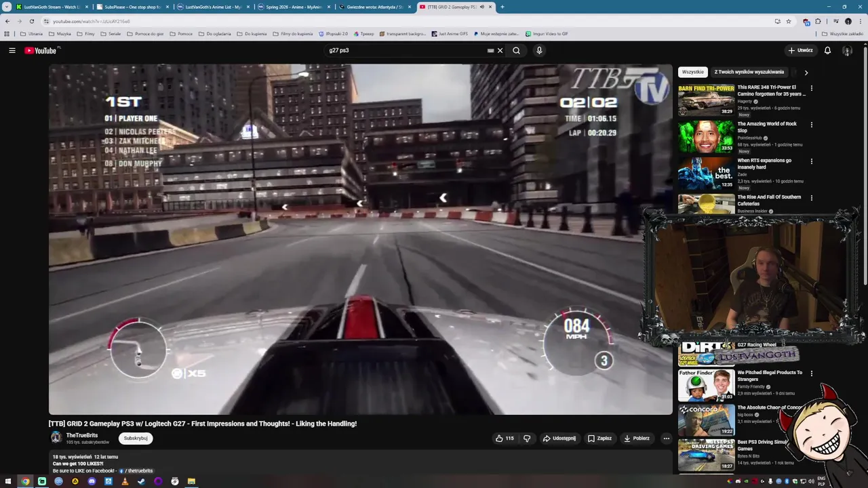Click the Chrome icon on the taskbar

pos(25,481)
